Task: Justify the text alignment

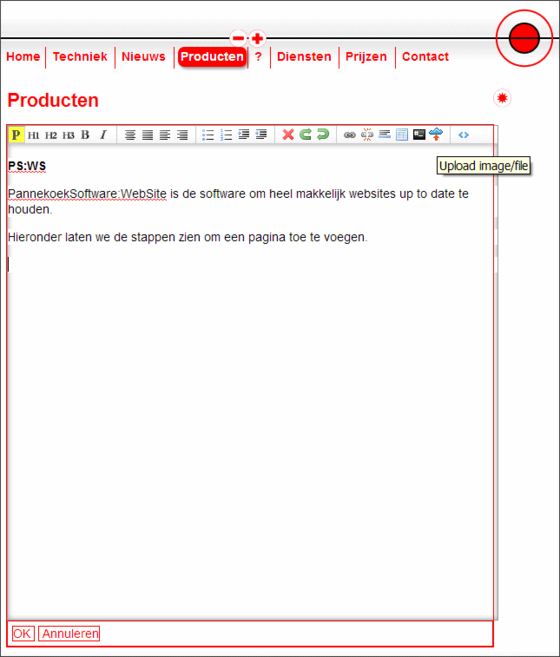Action: tap(148, 135)
